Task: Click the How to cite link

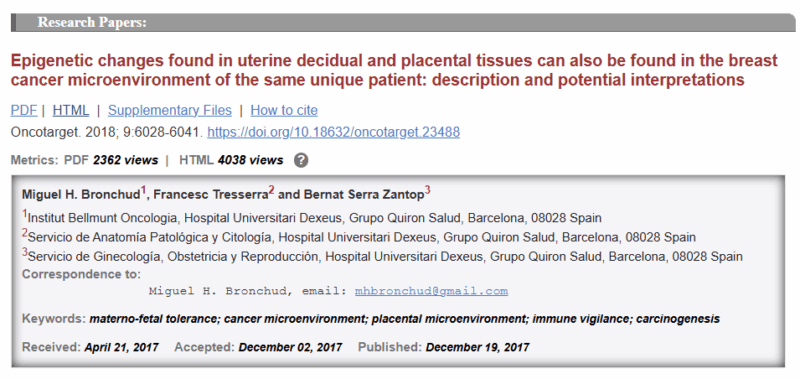Action: (284, 110)
